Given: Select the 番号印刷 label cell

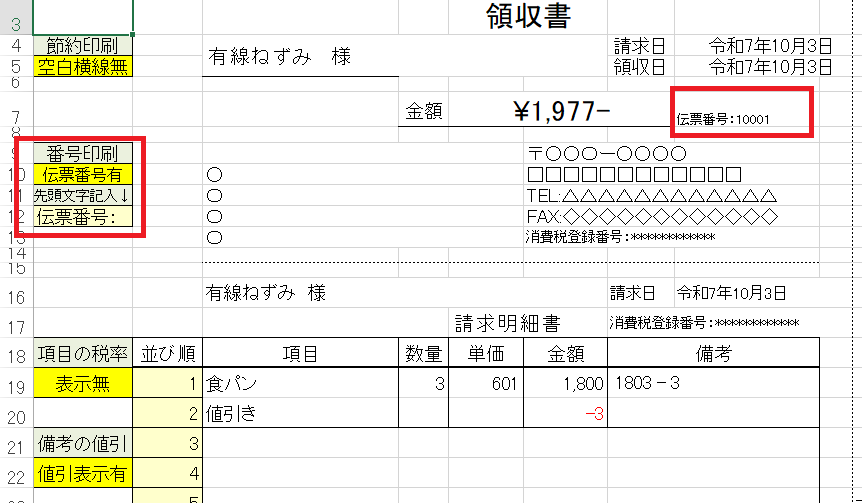Looking at the screenshot, I should pos(82,154).
